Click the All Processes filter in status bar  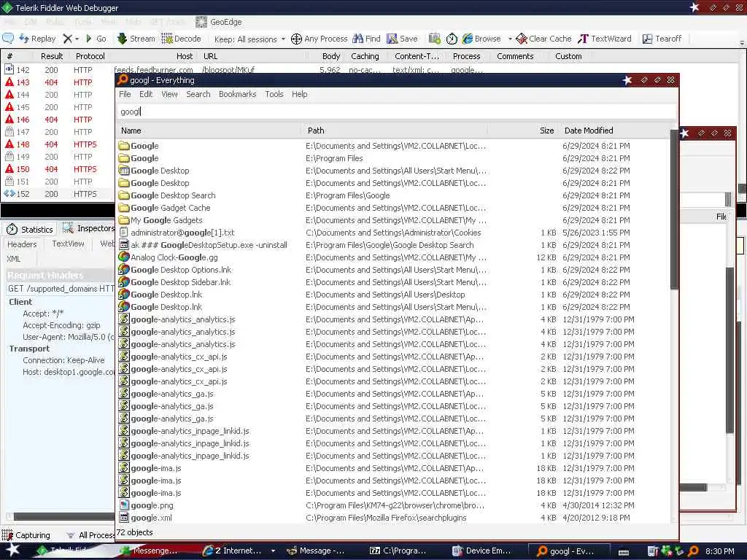(90, 535)
